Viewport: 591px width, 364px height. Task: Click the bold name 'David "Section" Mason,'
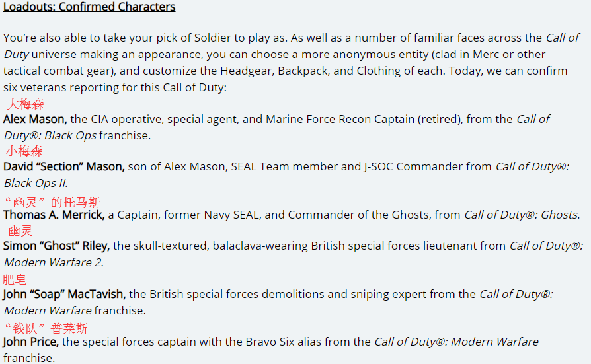click(64, 166)
